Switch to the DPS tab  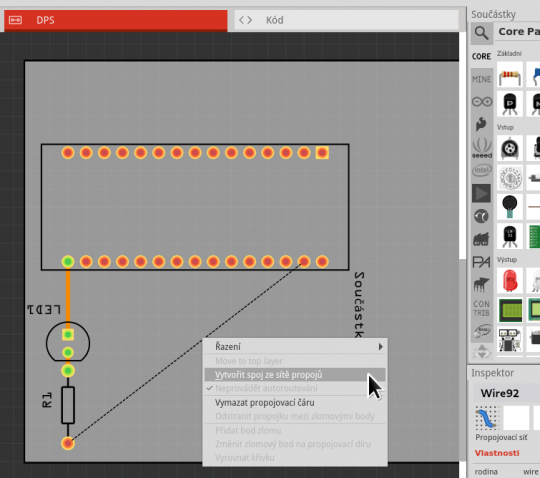point(116,20)
